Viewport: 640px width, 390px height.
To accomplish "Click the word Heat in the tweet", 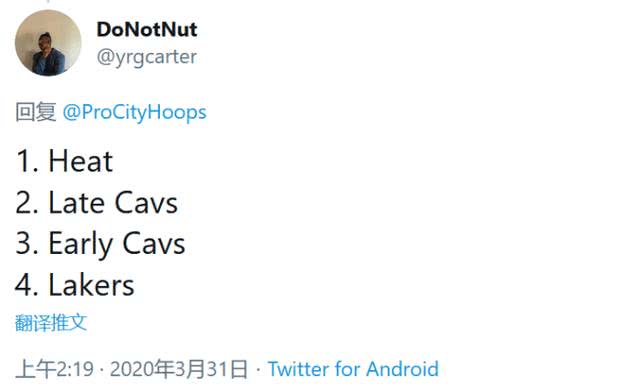I will click(80, 161).
